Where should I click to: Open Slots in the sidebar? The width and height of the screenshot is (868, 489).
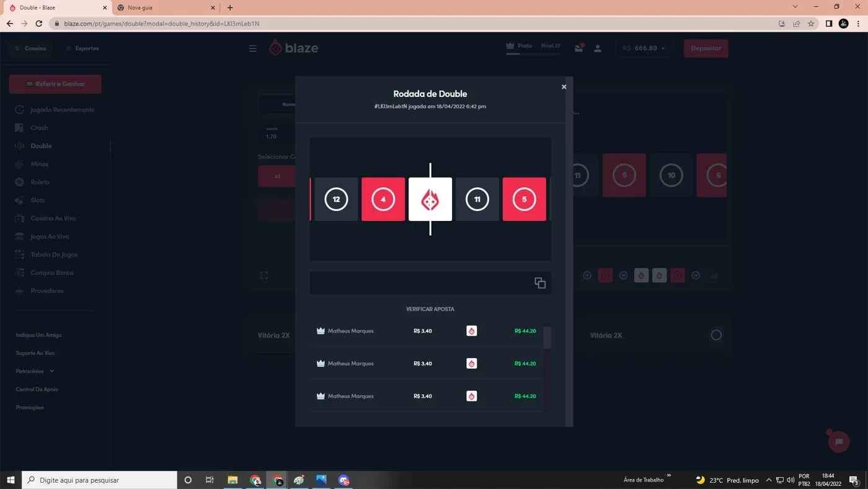tap(37, 200)
